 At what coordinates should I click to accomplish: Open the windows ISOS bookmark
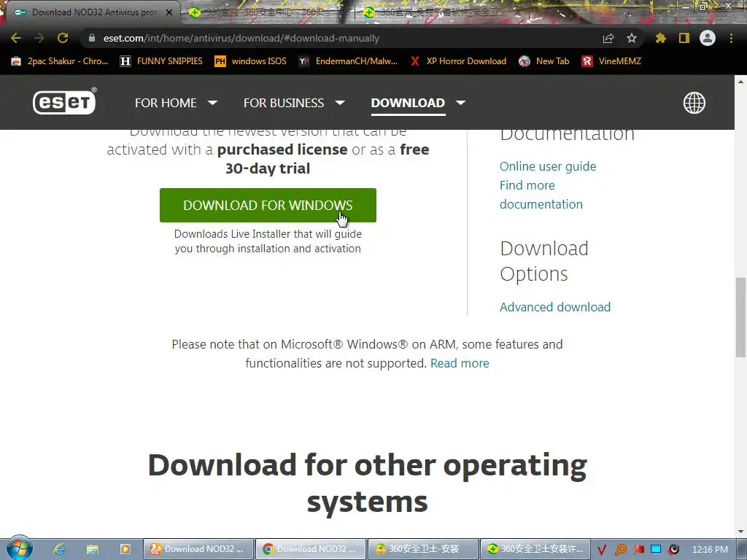(251, 61)
